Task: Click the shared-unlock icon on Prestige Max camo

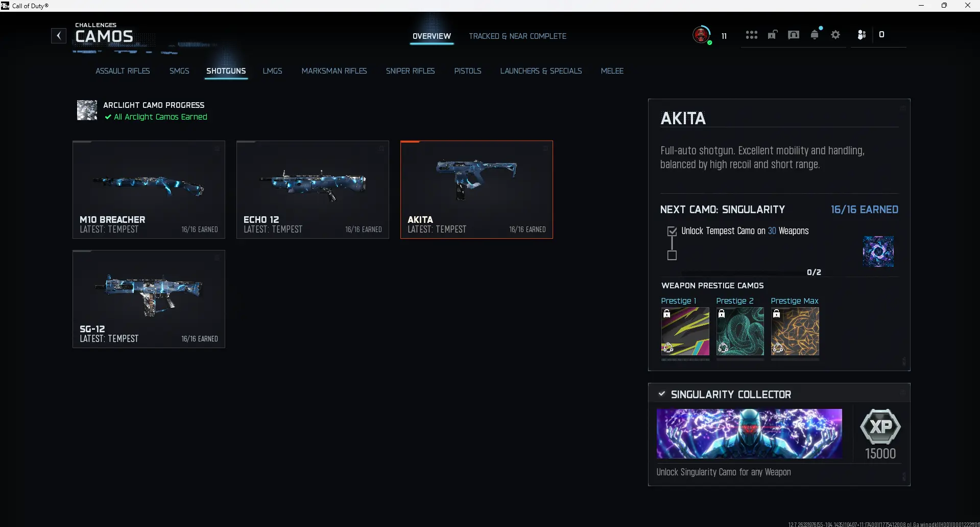Action: click(778, 349)
